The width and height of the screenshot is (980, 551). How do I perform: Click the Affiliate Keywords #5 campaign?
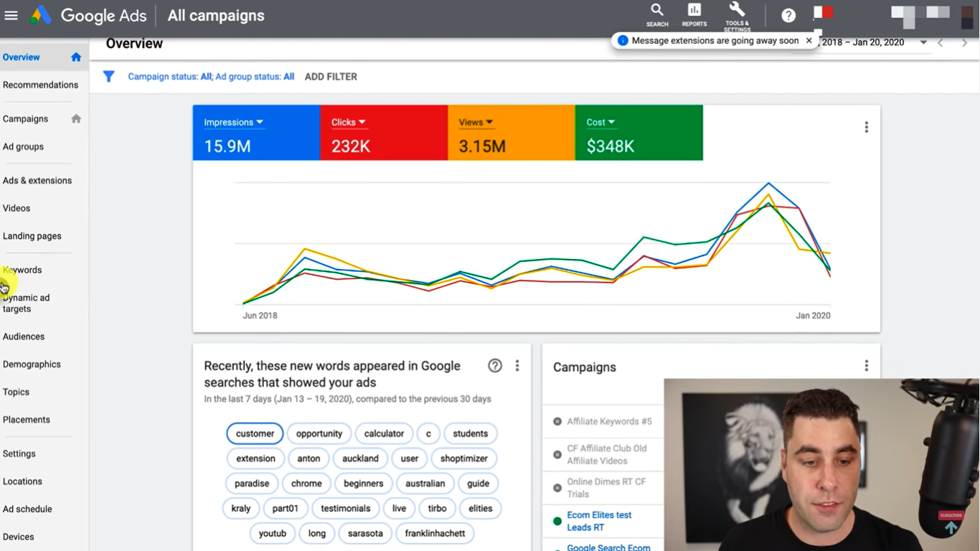coord(609,422)
